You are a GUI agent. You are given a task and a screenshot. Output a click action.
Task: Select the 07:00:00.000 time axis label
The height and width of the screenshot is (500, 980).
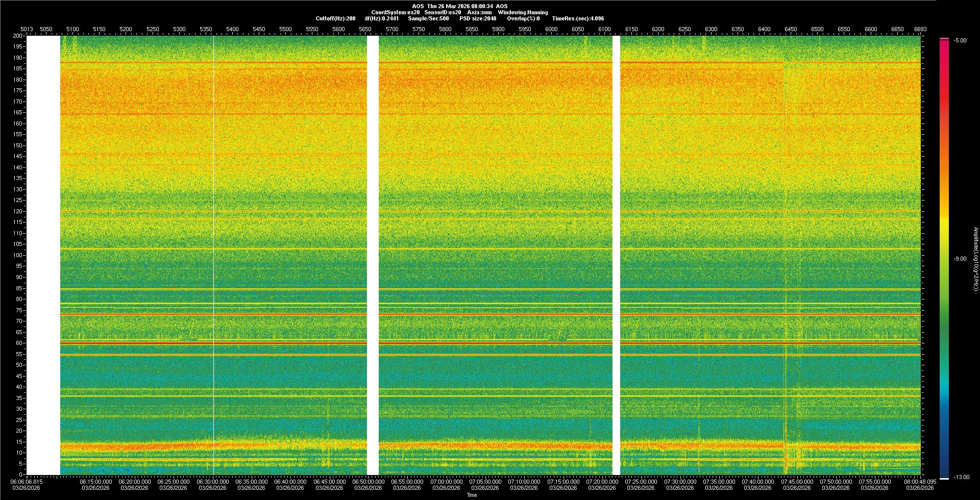click(446, 482)
